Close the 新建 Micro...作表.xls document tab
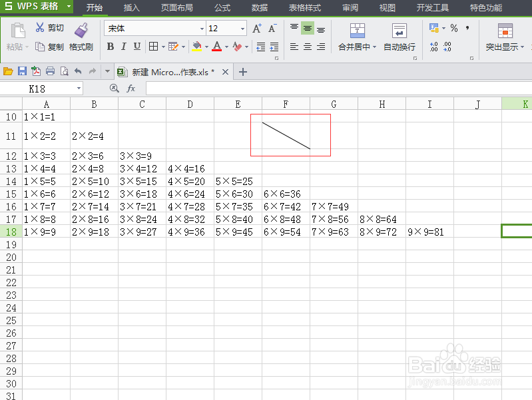The height and width of the screenshot is (400, 532). (225, 72)
